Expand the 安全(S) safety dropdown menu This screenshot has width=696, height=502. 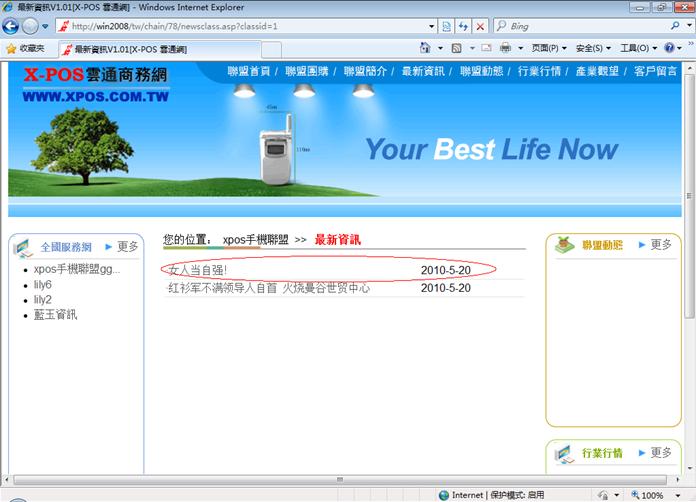(593, 48)
